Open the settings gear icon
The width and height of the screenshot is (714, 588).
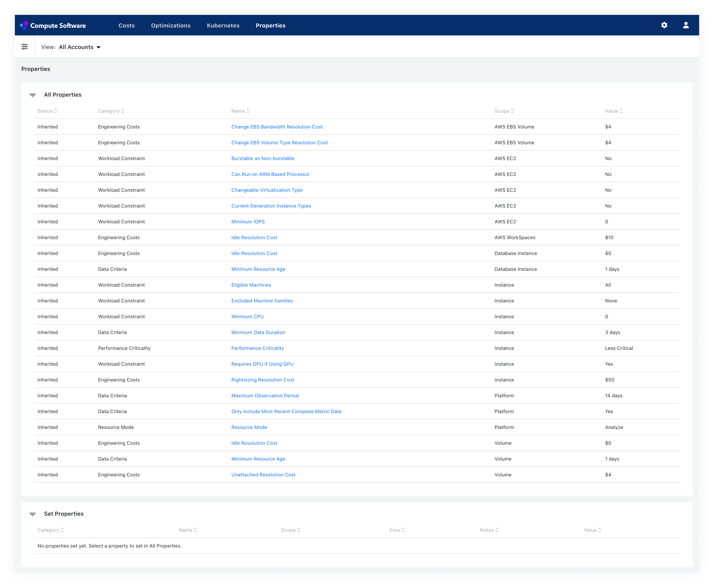click(664, 25)
